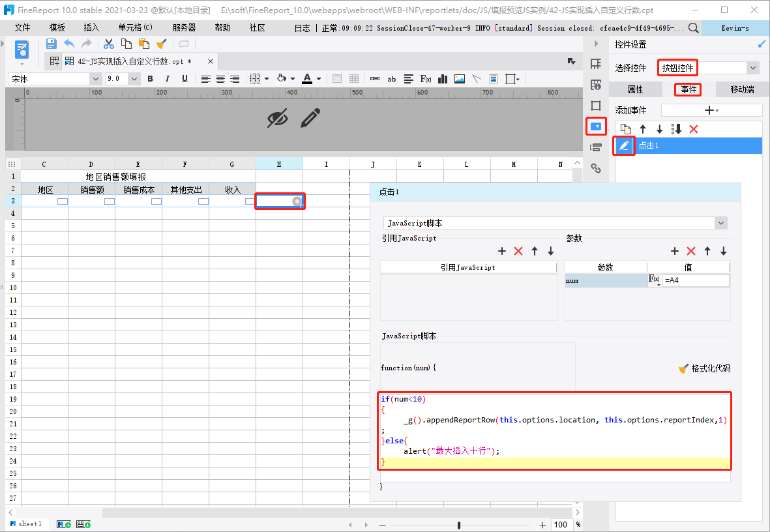
Task: Insert rich text using the ab icon
Action: coord(391,79)
